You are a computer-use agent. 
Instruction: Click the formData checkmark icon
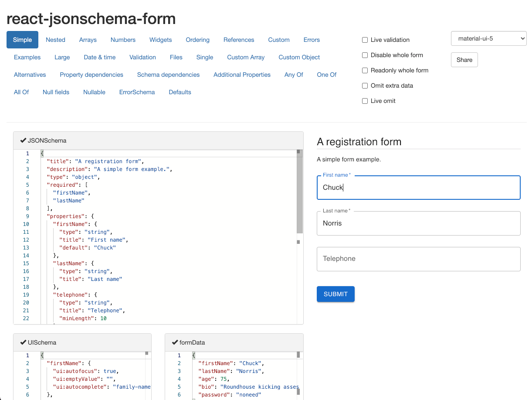tap(175, 342)
